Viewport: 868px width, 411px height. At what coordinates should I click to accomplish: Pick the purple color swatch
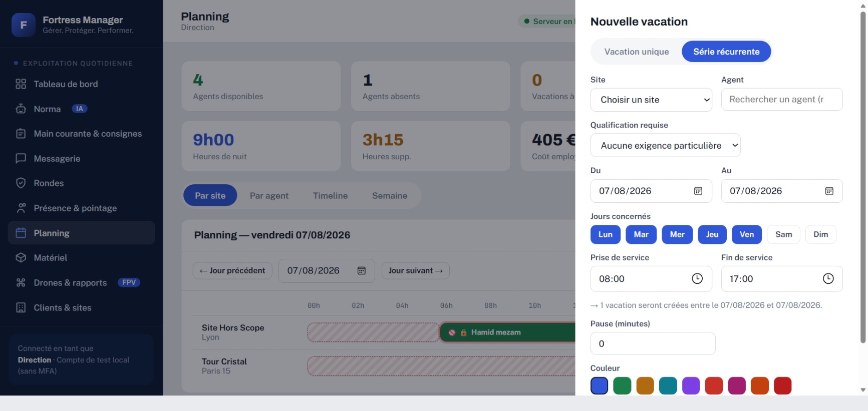click(x=691, y=386)
